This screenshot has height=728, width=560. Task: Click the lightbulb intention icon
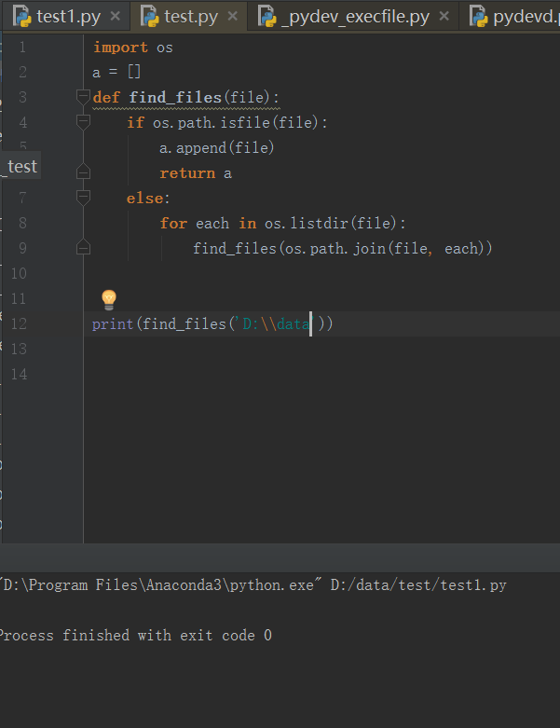point(109,299)
